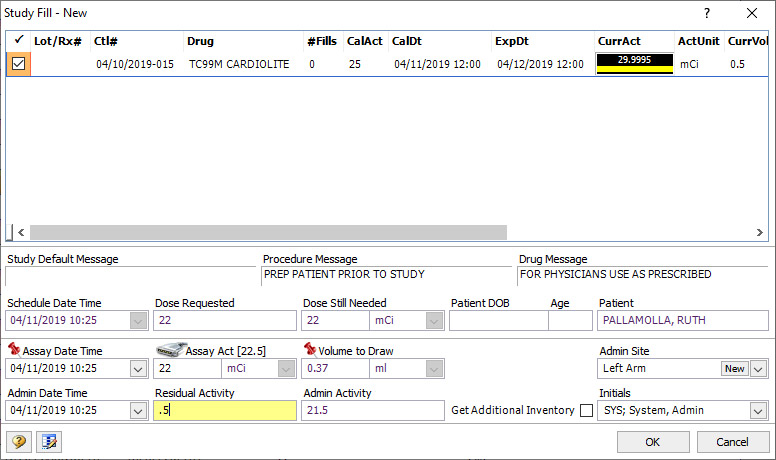The width and height of the screenshot is (776, 460).
Task: Click the Assay Act value field showing 22
Action: [188, 368]
